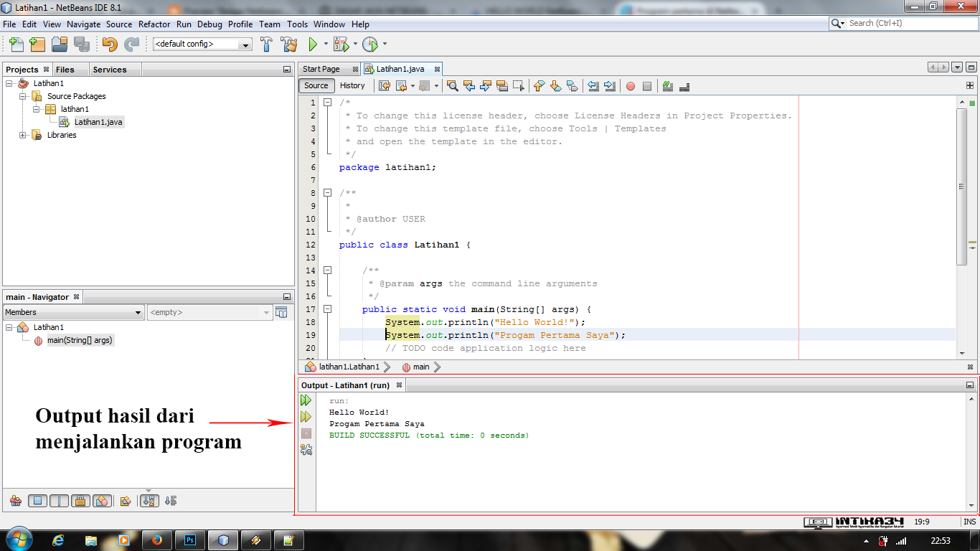Viewport: 980px width, 551px height.
Task: Go to the Find Previous Occurrence icon
Action: [x=469, y=86]
